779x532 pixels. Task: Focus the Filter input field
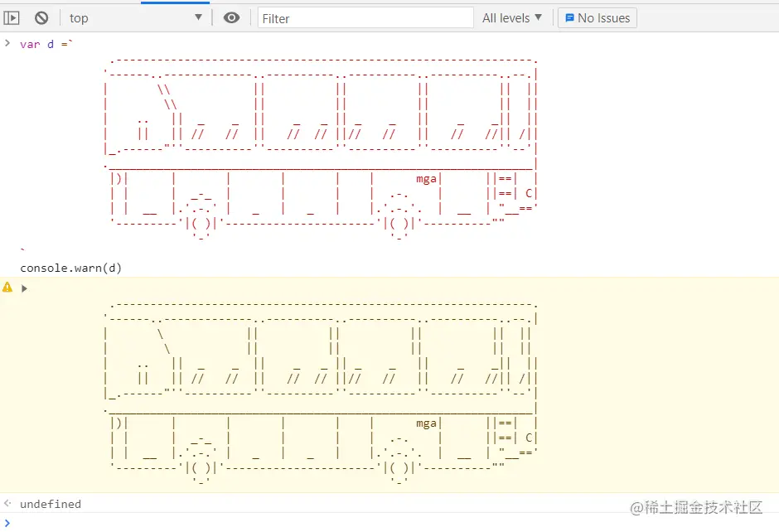click(x=365, y=18)
